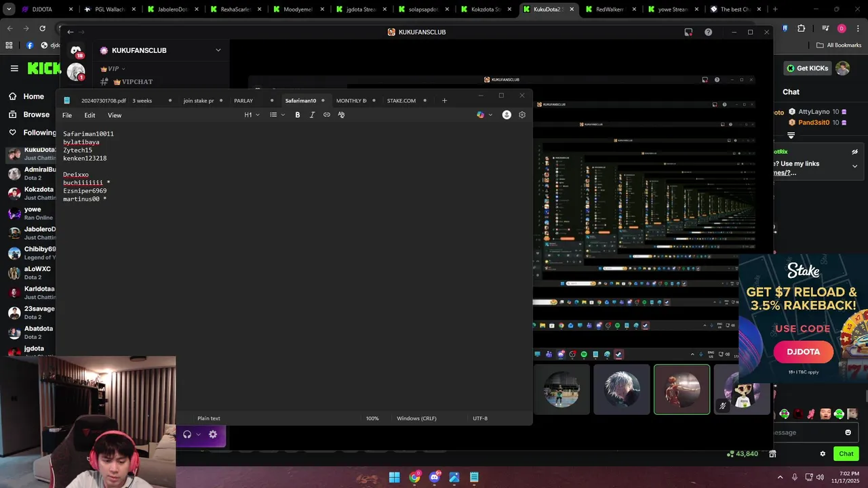This screenshot has width=868, height=488.
Task: Open emoji picker in chat input
Action: click(x=848, y=432)
